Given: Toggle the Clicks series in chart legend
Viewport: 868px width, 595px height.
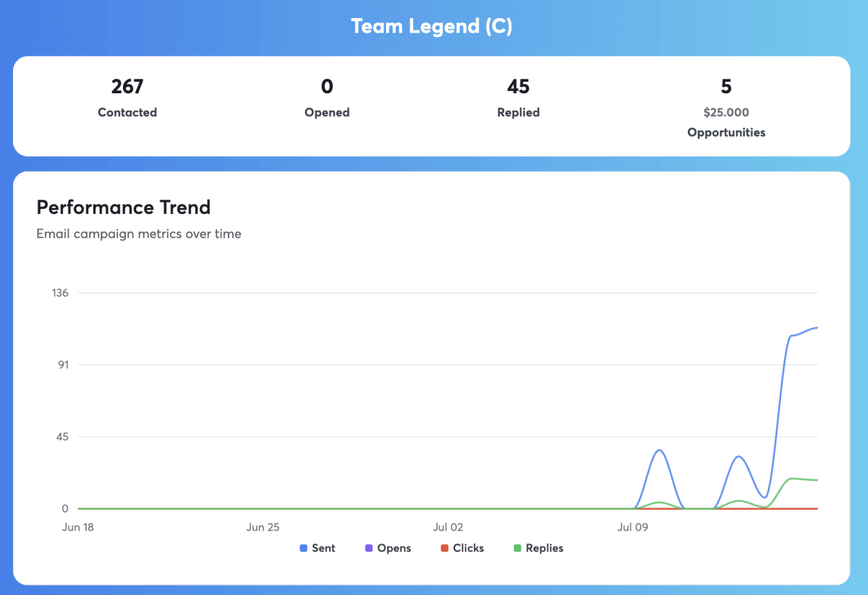Looking at the screenshot, I should [462, 548].
